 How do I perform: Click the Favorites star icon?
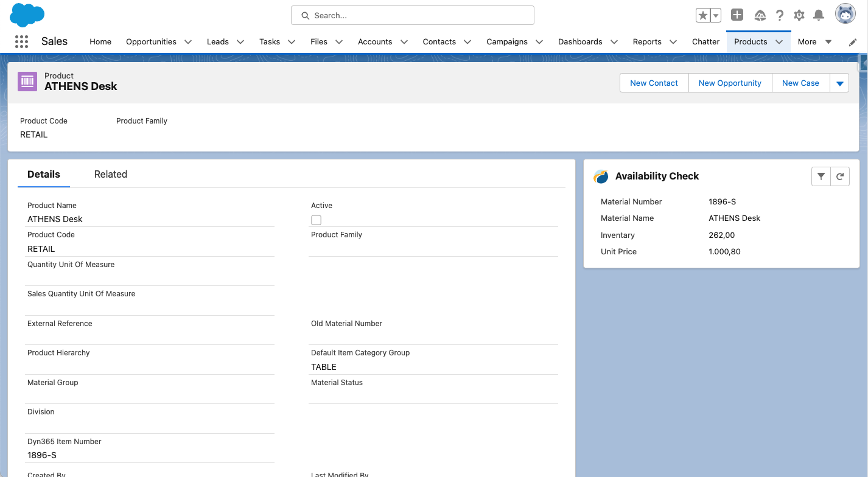[x=703, y=15]
